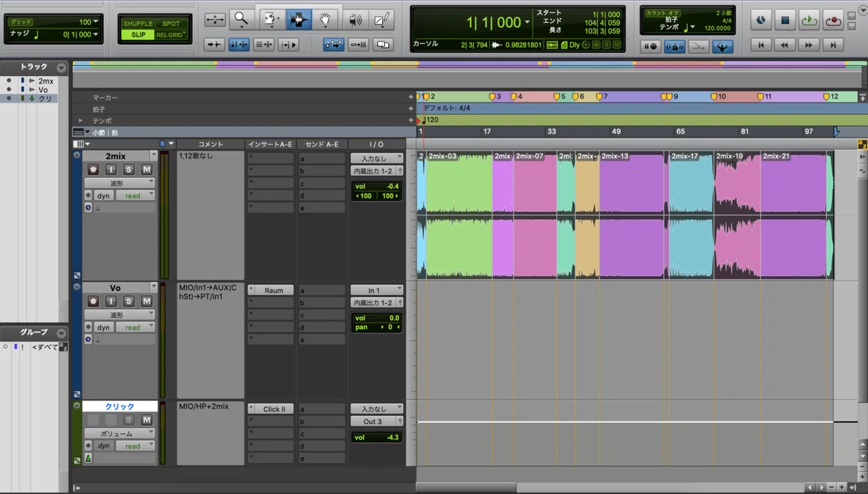Open the グループ list menu
868x494 pixels.
(x=61, y=333)
